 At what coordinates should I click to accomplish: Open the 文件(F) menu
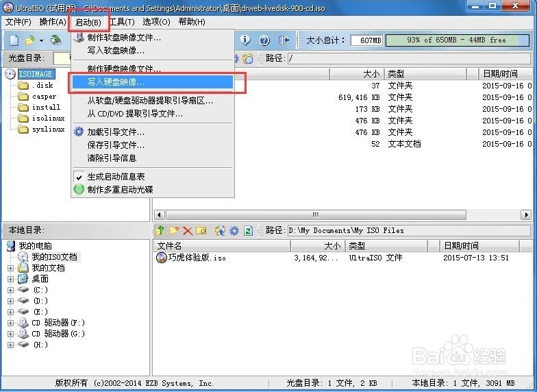[18, 22]
